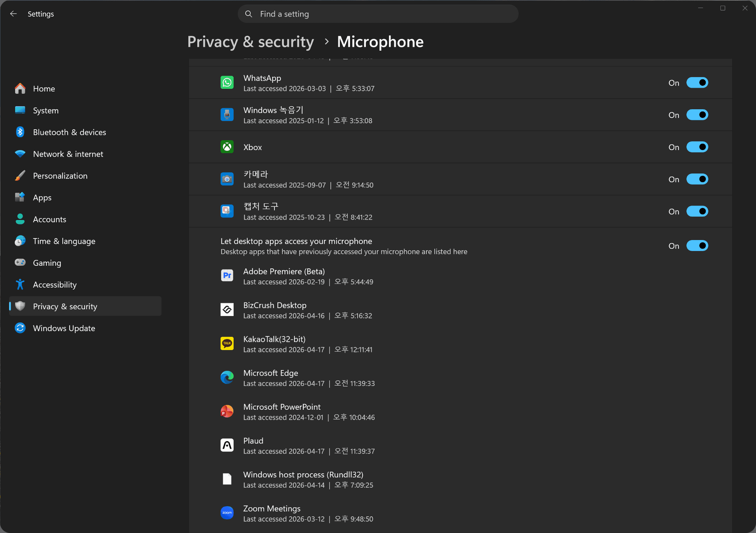The width and height of the screenshot is (756, 533).
Task: Go to Windows Update section
Action: pyautogui.click(x=64, y=328)
